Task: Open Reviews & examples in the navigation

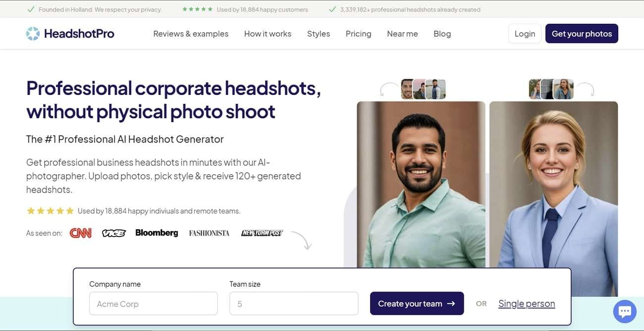Action: tap(191, 33)
